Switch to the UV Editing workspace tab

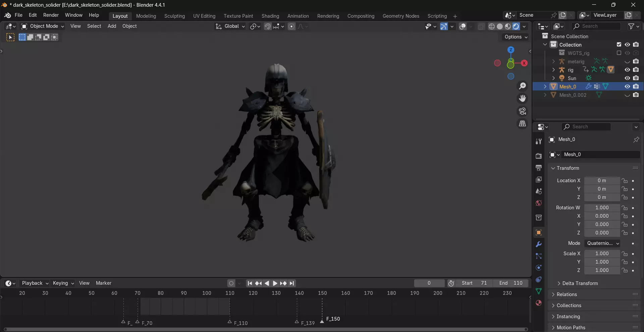(204, 16)
